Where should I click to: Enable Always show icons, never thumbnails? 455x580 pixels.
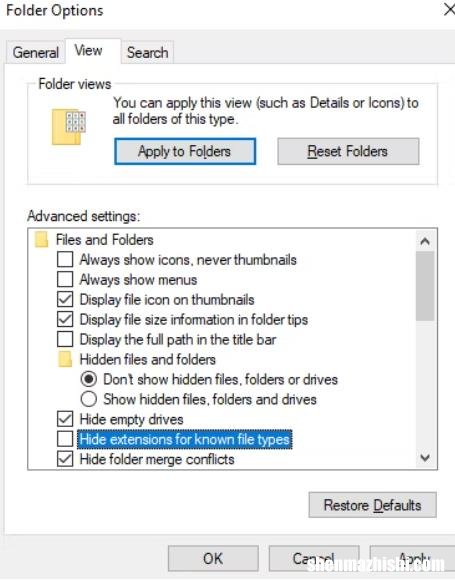[65, 260]
